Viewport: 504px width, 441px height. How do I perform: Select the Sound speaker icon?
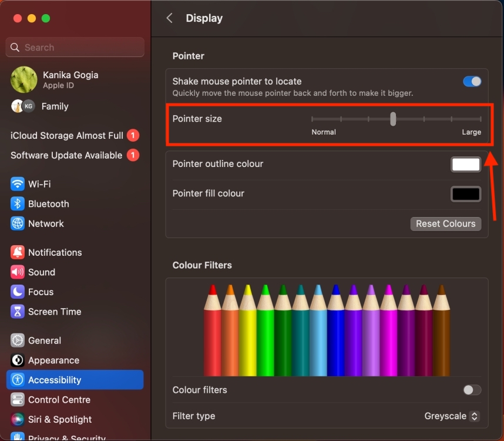pyautogui.click(x=18, y=272)
